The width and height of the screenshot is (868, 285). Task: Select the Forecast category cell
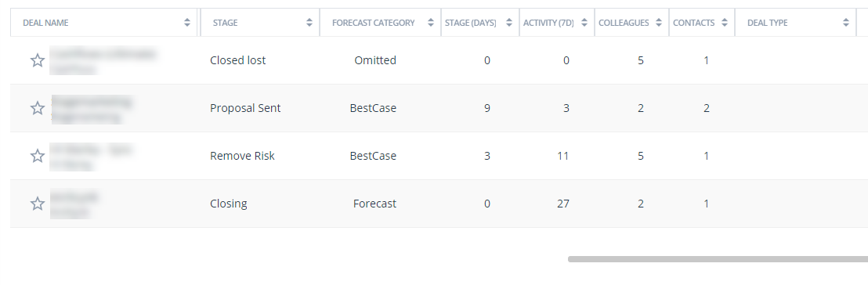pyautogui.click(x=374, y=204)
